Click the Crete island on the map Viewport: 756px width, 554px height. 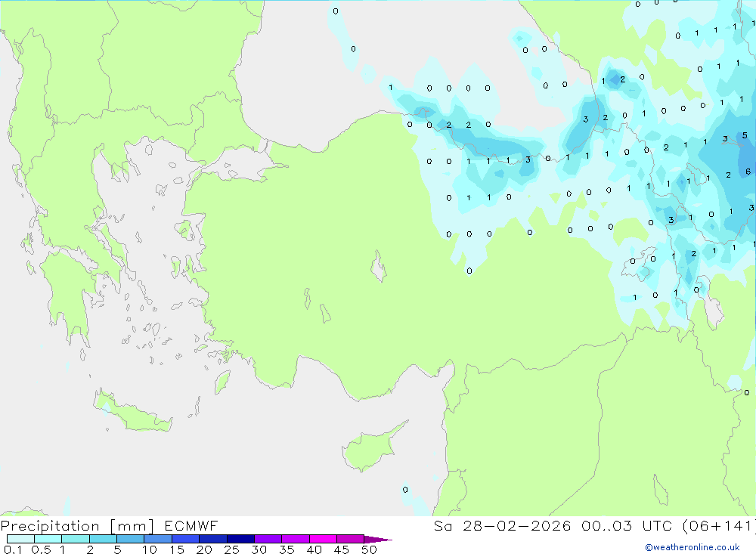pyautogui.click(x=132, y=411)
